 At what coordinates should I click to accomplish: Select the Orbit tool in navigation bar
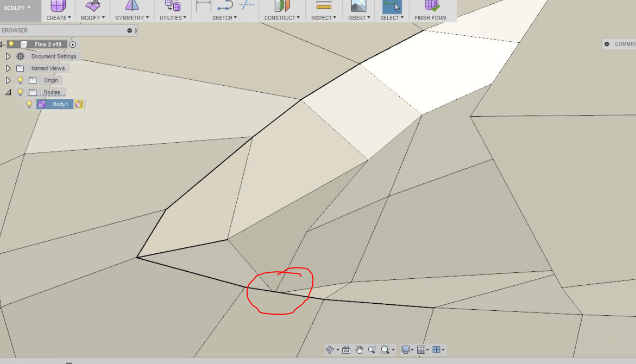(330, 349)
